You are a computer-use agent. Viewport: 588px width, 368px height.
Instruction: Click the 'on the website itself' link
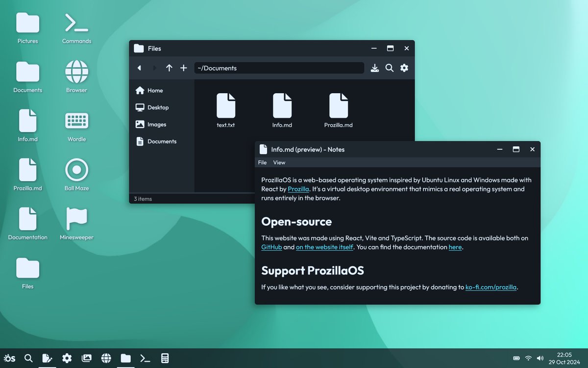coord(324,247)
